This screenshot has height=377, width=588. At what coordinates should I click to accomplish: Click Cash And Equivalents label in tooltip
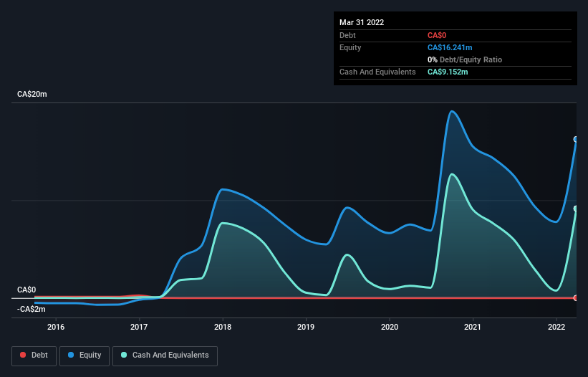[x=377, y=72]
